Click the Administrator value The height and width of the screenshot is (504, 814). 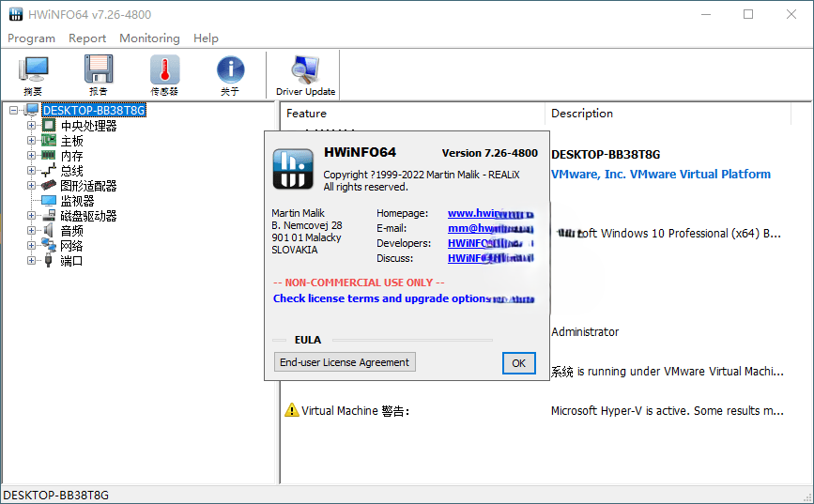coord(585,331)
